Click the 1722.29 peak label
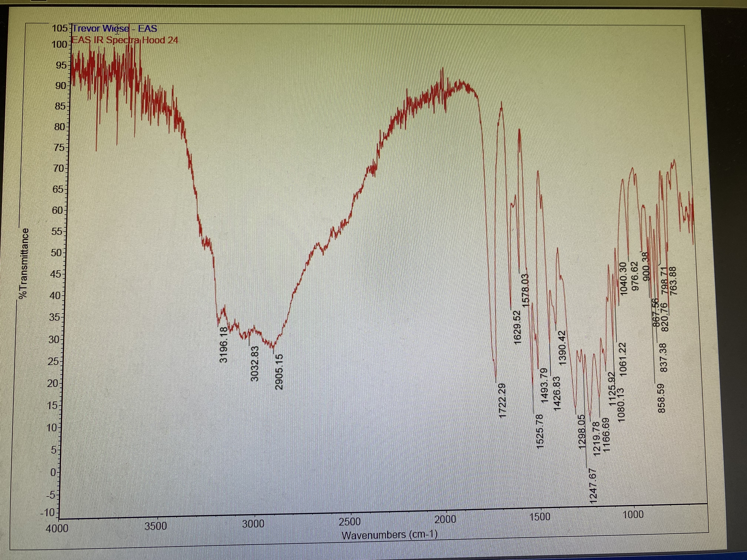 pos(502,401)
